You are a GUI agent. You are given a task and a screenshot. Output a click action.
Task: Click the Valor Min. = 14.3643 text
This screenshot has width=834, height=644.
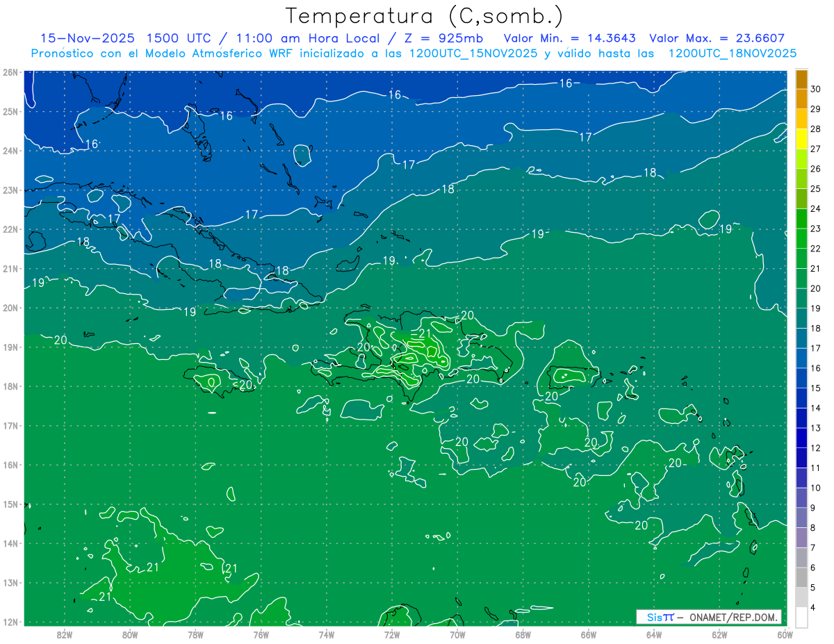[571, 38]
